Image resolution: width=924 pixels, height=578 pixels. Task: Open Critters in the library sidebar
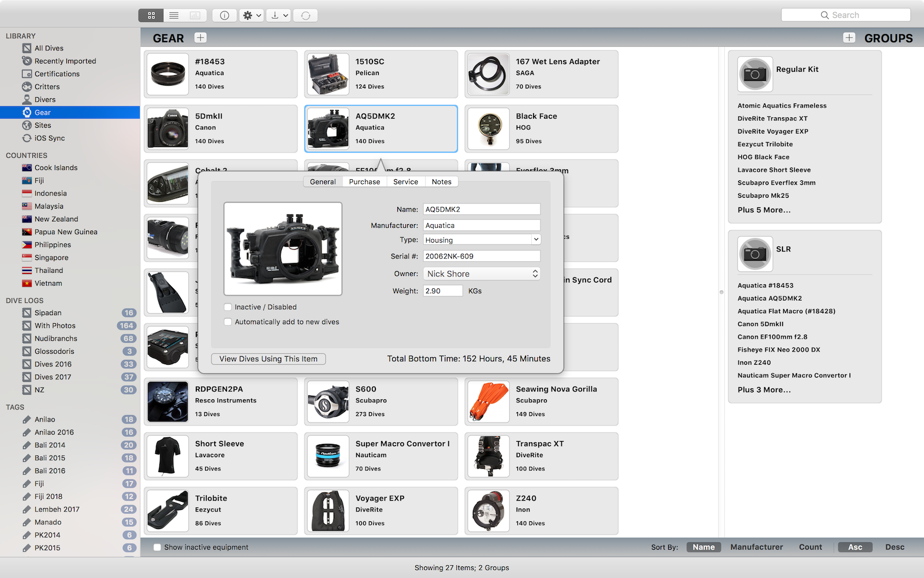point(47,87)
